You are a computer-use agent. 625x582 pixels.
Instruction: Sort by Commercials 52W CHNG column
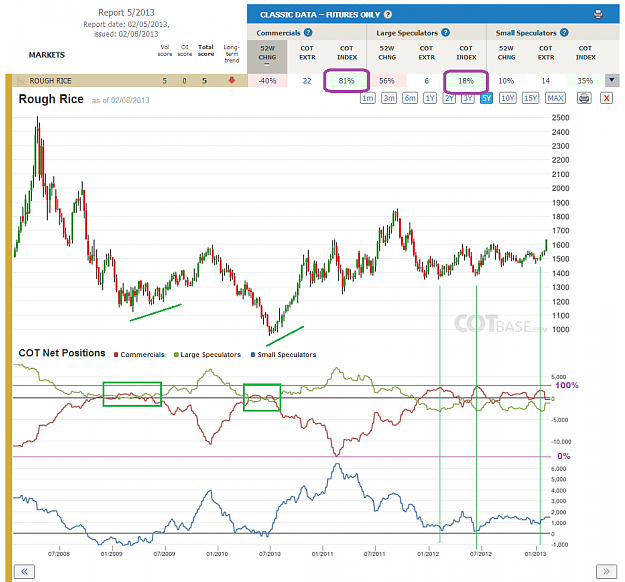click(267, 56)
